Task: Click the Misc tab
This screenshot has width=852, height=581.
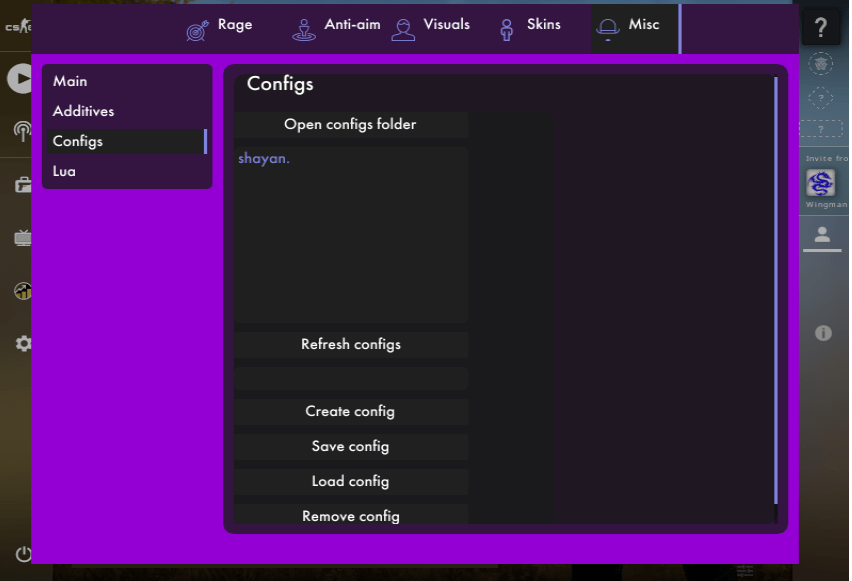Action: 634,29
